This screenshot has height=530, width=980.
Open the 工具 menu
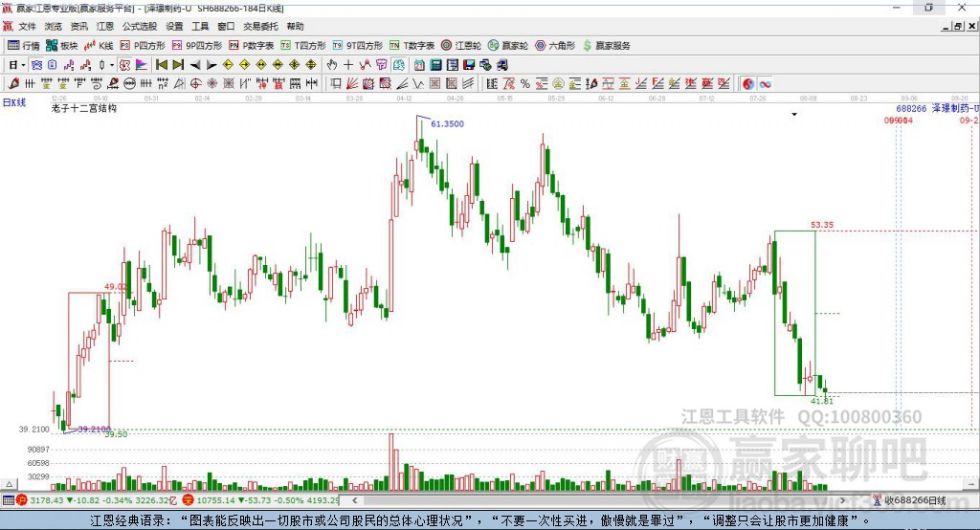pos(200,26)
